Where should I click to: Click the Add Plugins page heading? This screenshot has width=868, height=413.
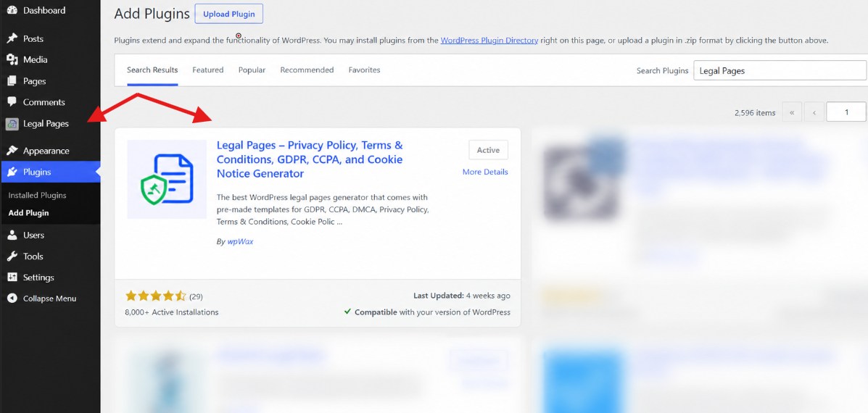(152, 14)
